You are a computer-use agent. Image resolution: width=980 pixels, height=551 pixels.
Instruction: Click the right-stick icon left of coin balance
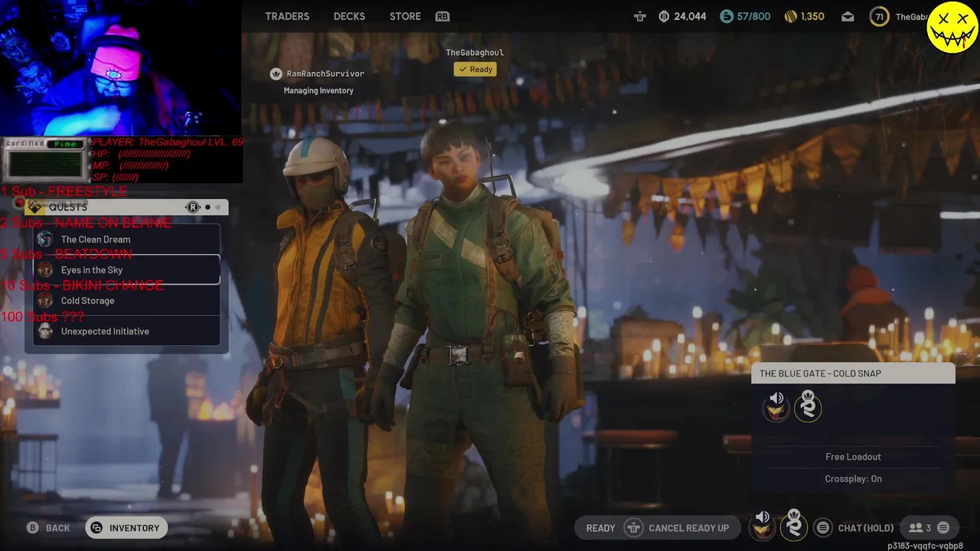click(640, 16)
